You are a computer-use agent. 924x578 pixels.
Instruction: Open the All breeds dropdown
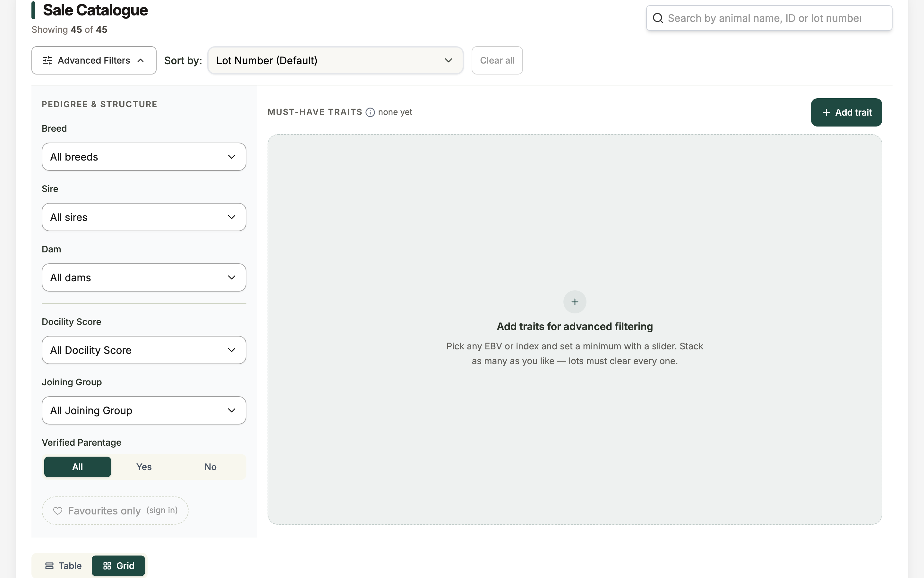tap(144, 157)
